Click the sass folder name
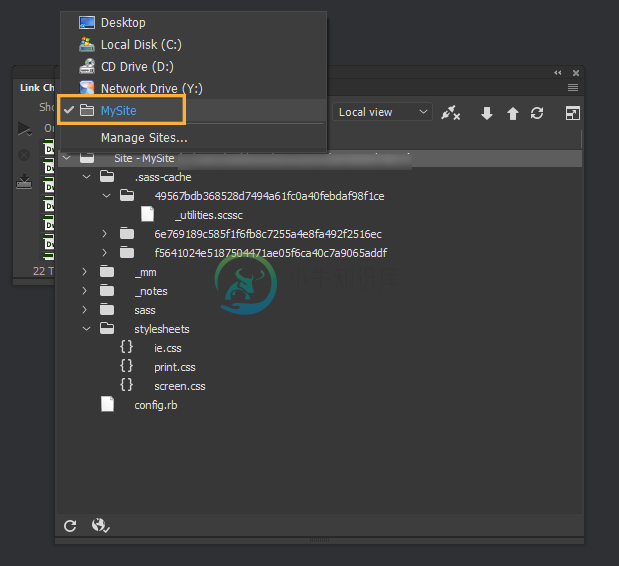619x566 pixels. [x=144, y=310]
